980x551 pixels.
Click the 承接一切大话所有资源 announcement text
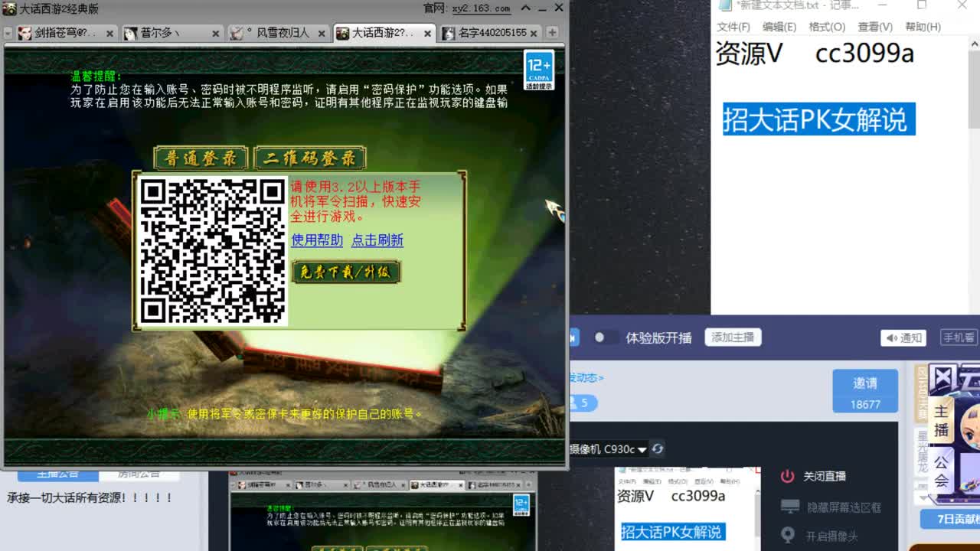point(90,497)
